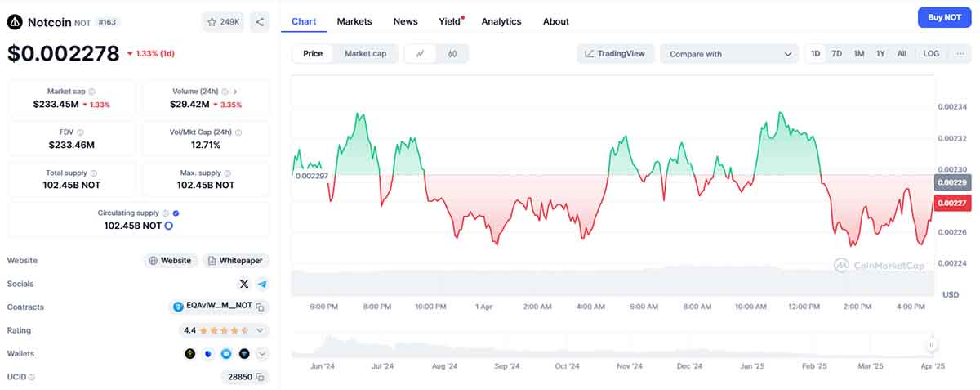Click the share icon next to the watchlist star
980x390 pixels.
coord(260,22)
